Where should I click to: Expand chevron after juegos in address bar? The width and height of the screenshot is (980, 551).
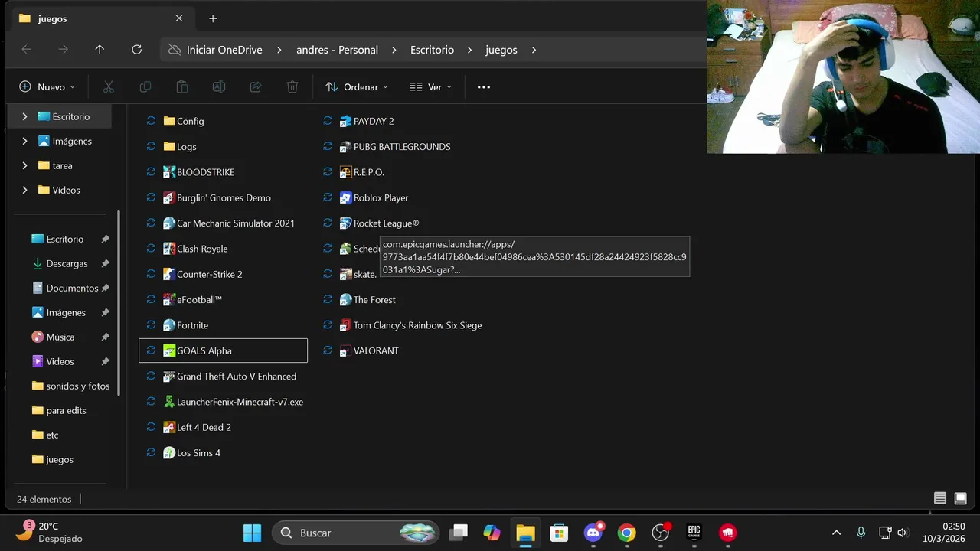tap(534, 50)
